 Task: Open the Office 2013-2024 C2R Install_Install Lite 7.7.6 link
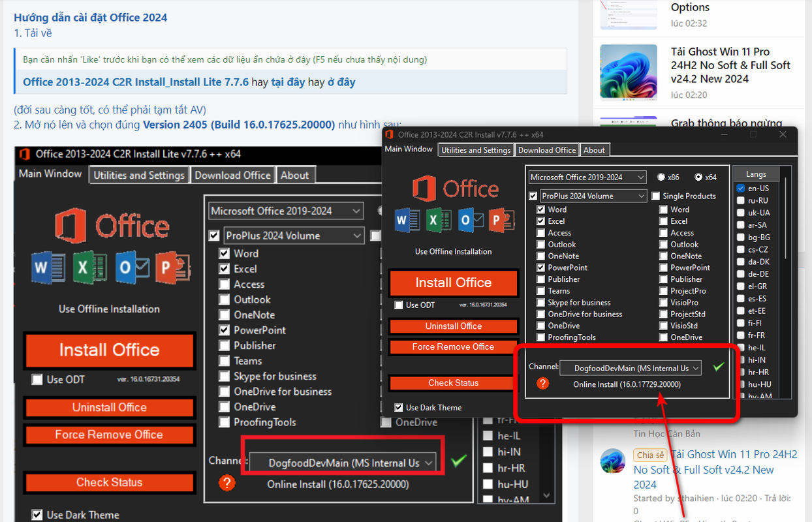coord(136,82)
